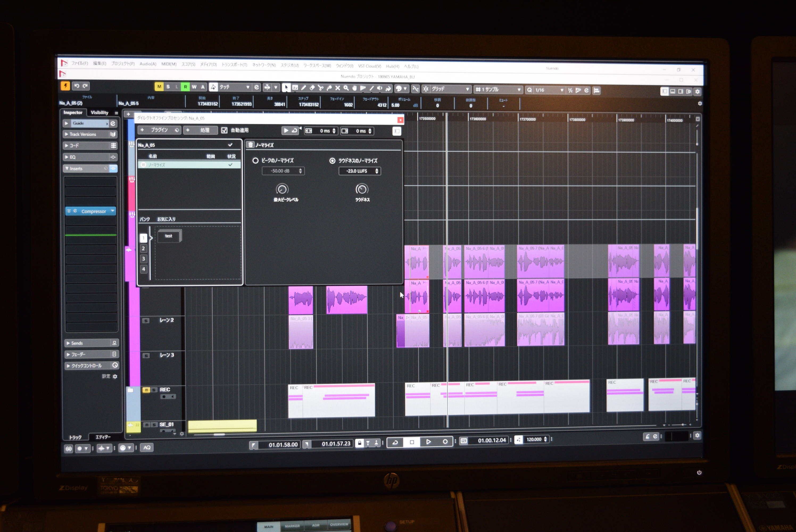Select the Glue tool

[329, 88]
